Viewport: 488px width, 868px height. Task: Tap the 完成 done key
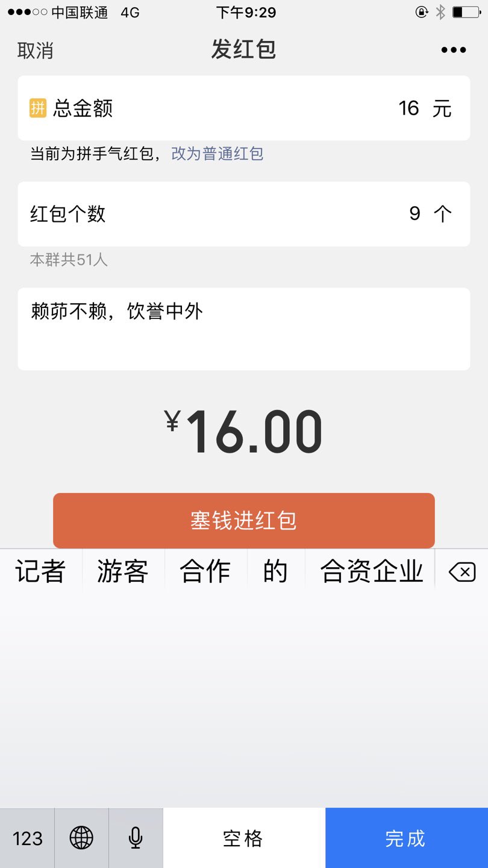coord(406,838)
